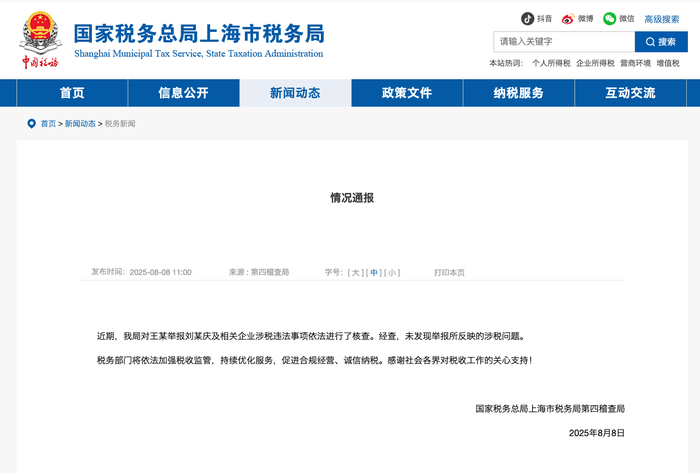The width and height of the screenshot is (700, 473).
Task: Open the Douyin (抖音) icon link
Action: 528,18
